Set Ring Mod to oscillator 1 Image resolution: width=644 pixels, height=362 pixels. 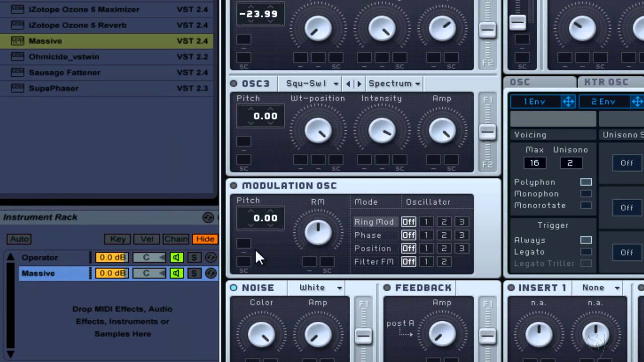[426, 222]
